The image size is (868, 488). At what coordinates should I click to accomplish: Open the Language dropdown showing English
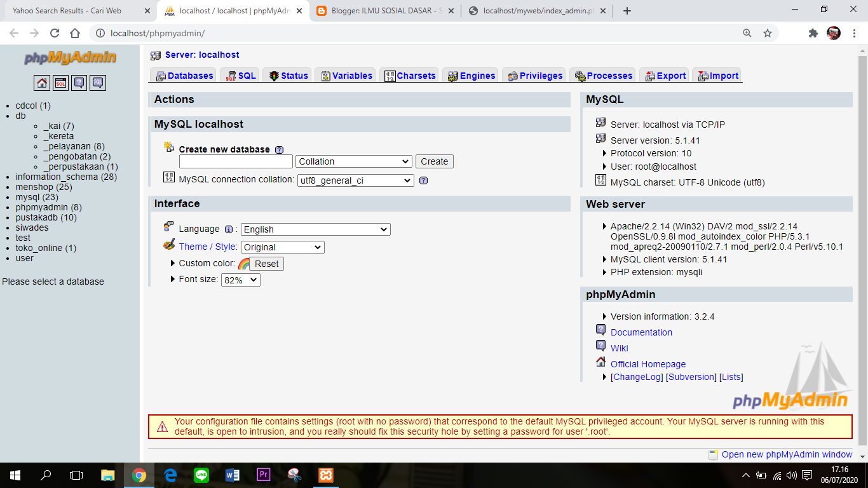coord(315,229)
